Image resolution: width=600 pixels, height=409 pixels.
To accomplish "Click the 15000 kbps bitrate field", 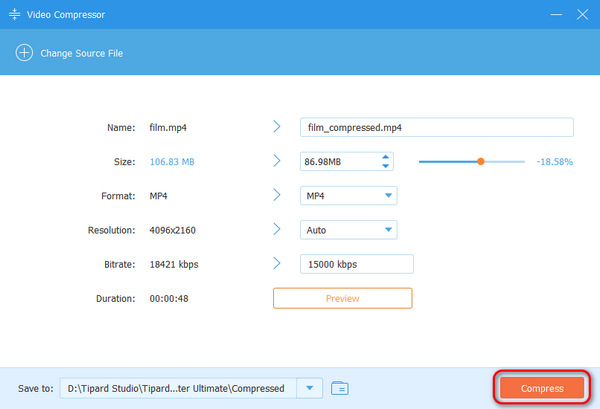I will [x=357, y=264].
